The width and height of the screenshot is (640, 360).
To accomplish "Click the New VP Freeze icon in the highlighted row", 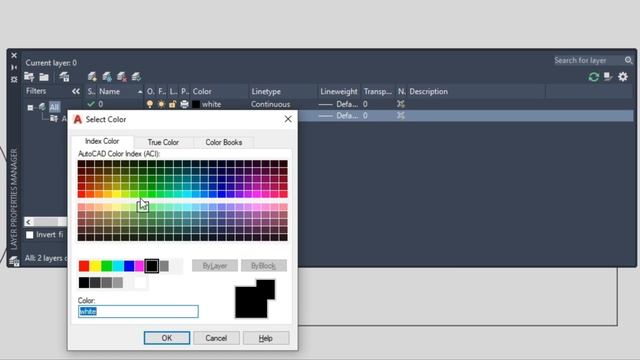I will (x=401, y=116).
